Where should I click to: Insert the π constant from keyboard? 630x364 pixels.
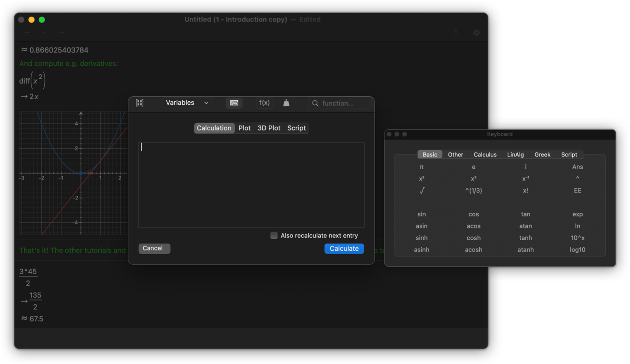click(422, 167)
